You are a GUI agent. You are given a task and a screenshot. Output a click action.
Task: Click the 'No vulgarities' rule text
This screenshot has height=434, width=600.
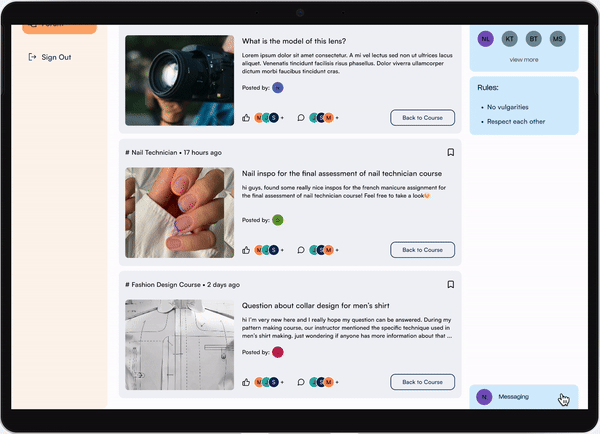tap(507, 107)
